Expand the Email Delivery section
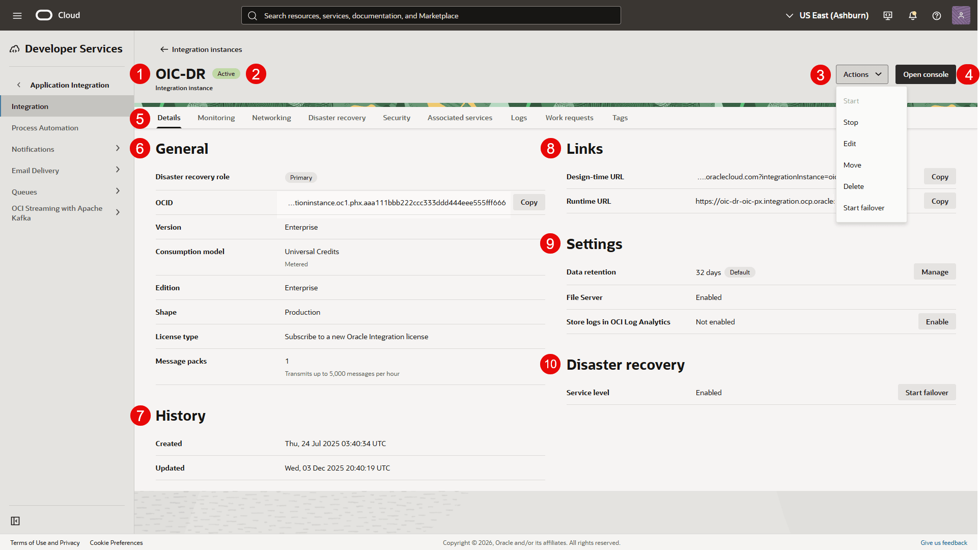Screen dimensions: 980x550 tap(35, 170)
